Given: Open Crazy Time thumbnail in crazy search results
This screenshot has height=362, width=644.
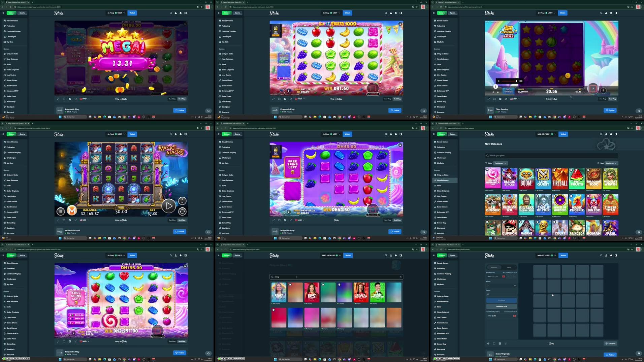Looking at the screenshot, I should point(279,292).
